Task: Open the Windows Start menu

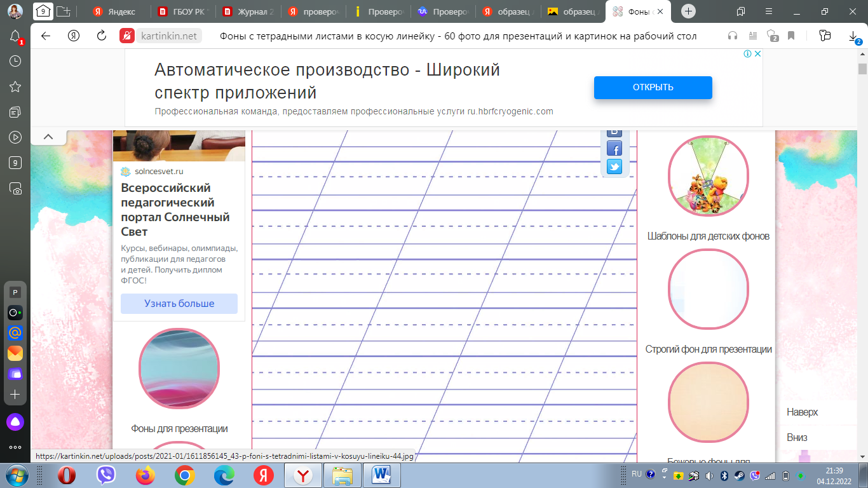Action: pyautogui.click(x=16, y=475)
